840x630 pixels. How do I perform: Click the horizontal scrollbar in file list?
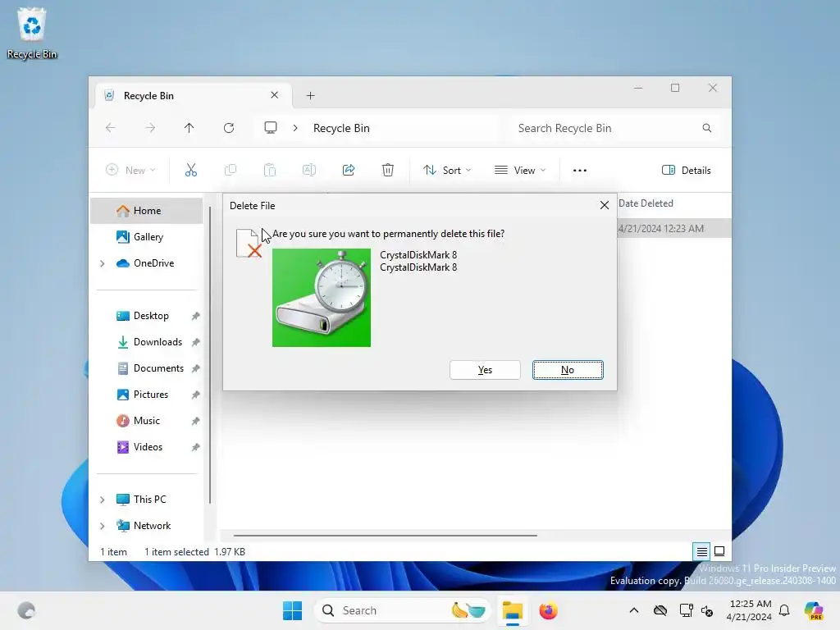click(386, 535)
